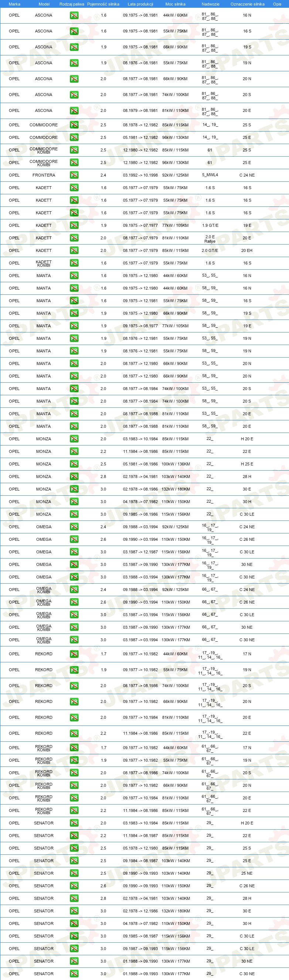This screenshot has width=289, height=980.
Task: Click the '2.0 GT/E' body cell
Action: [x=210, y=250]
